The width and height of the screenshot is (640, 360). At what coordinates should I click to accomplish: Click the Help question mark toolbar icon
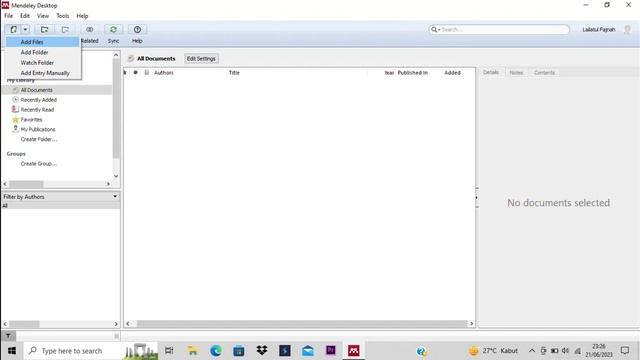pyautogui.click(x=137, y=29)
